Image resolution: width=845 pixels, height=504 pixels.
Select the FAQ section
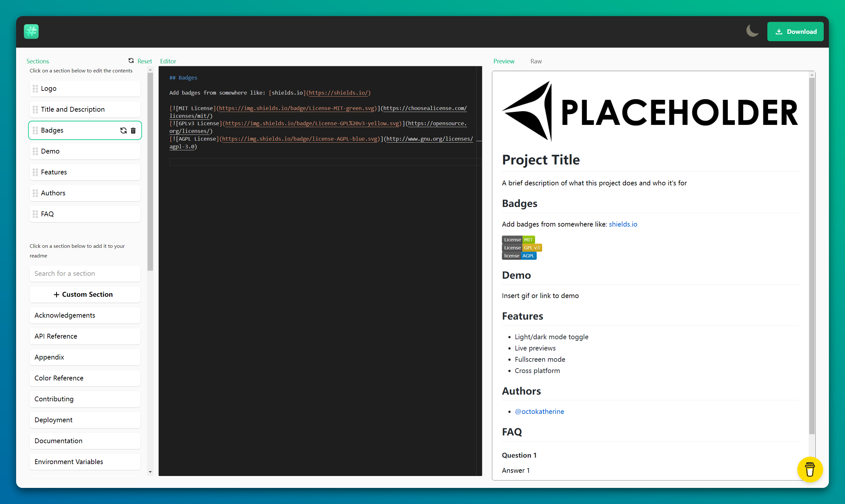tap(85, 214)
